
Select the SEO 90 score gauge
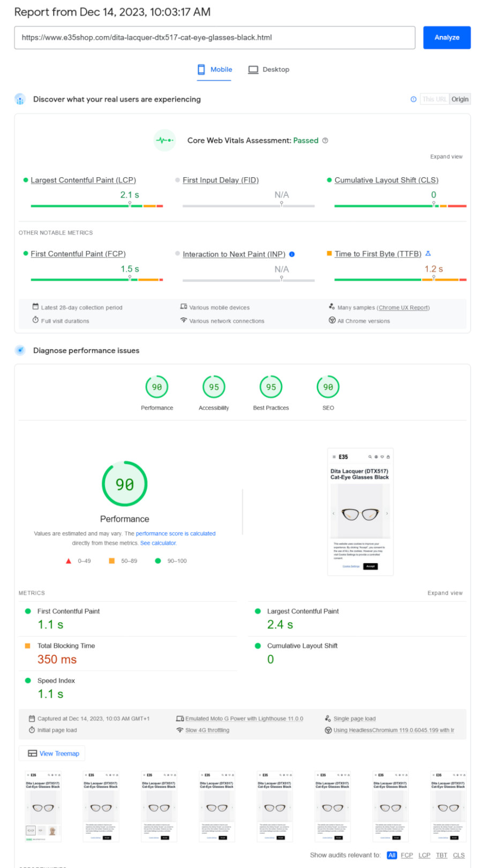pyautogui.click(x=328, y=387)
